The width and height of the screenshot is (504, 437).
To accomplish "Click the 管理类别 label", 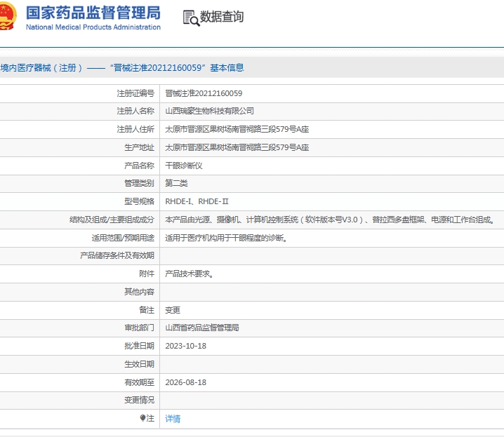I will (x=139, y=183).
